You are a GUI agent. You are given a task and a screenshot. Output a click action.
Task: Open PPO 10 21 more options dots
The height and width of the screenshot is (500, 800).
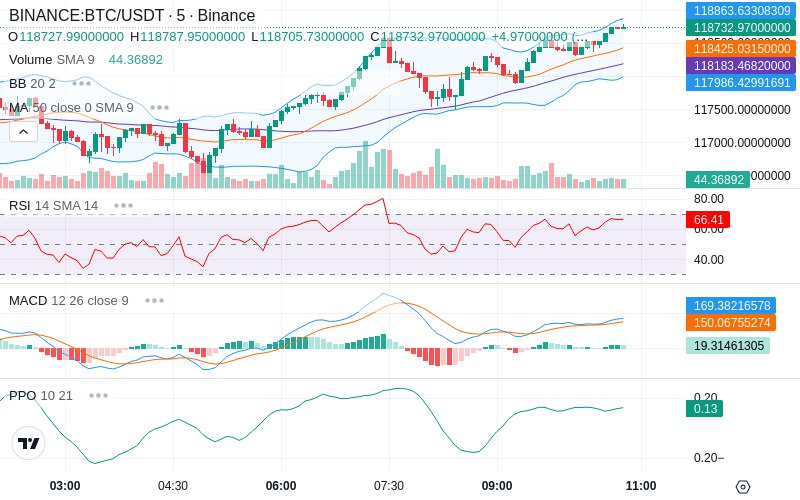[x=98, y=395]
